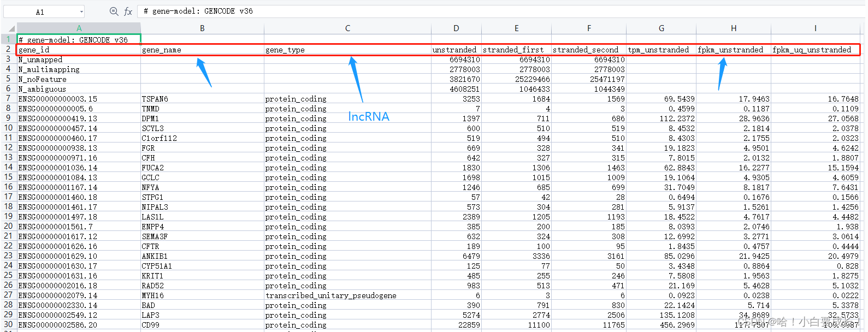This screenshot has height=332, width=868.
Task: Select column H header
Action: point(734,28)
